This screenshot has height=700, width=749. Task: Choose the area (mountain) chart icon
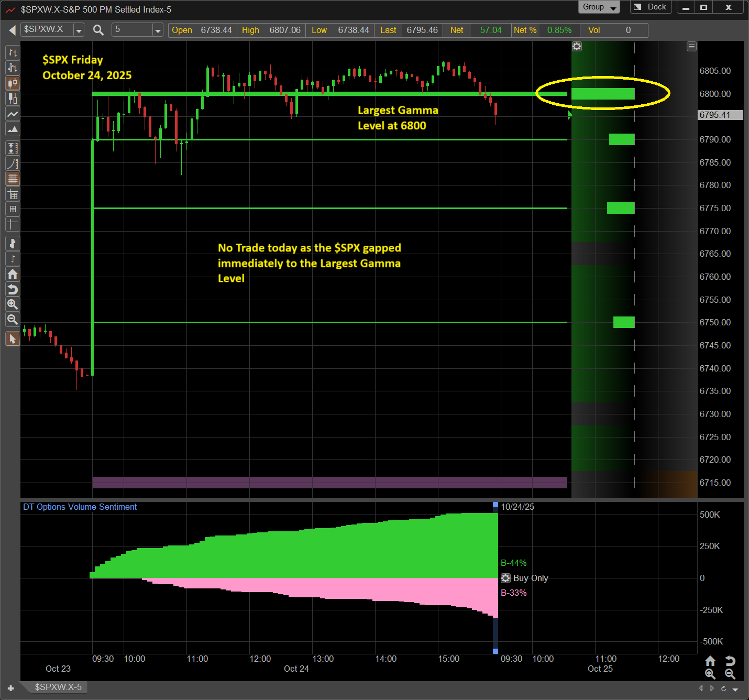13,129
